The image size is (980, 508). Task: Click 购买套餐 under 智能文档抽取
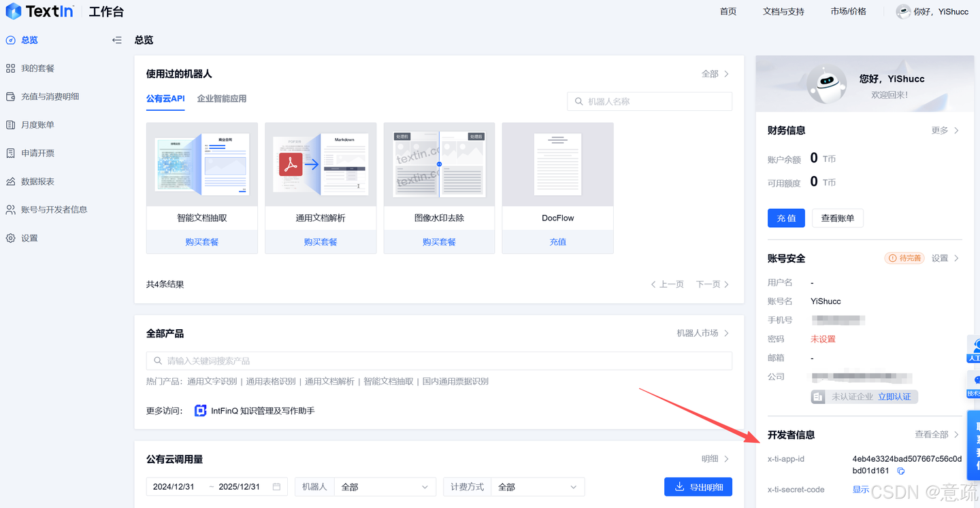(x=202, y=242)
